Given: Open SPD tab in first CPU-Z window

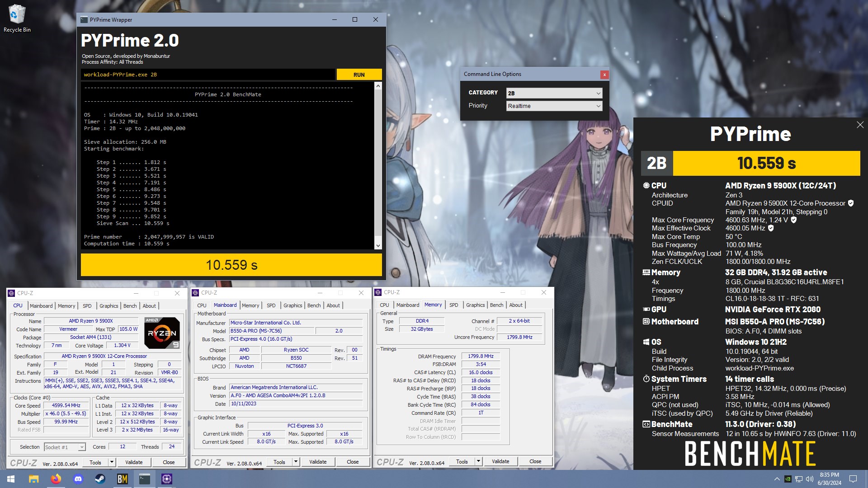Looking at the screenshot, I should [87, 306].
